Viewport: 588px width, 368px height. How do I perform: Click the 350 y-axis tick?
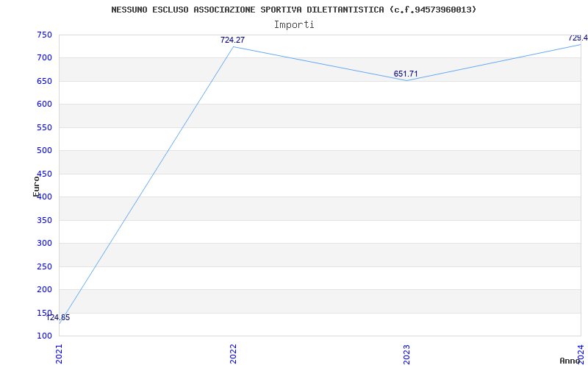pyautogui.click(x=44, y=220)
